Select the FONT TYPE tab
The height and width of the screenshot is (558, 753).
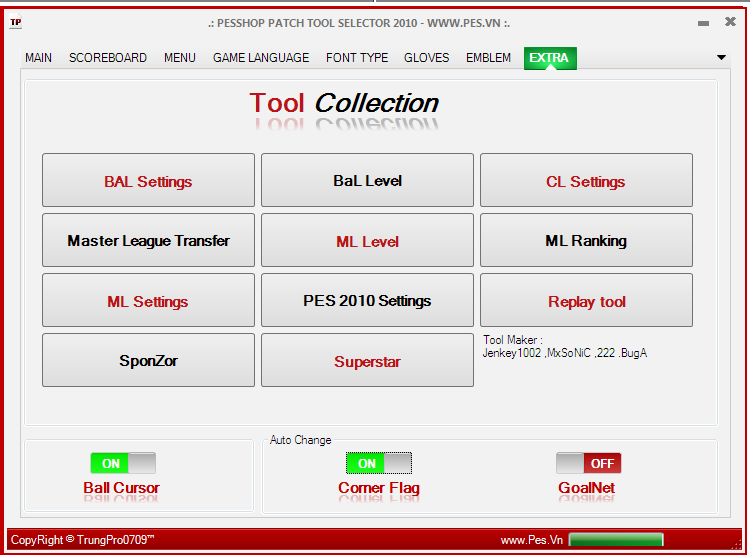point(357,58)
